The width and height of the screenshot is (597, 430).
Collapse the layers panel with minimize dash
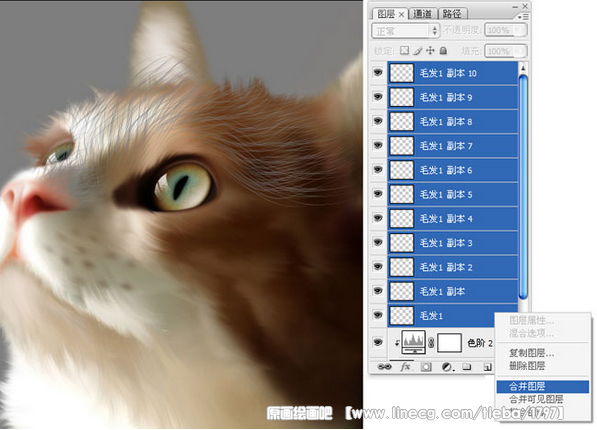(x=515, y=6)
